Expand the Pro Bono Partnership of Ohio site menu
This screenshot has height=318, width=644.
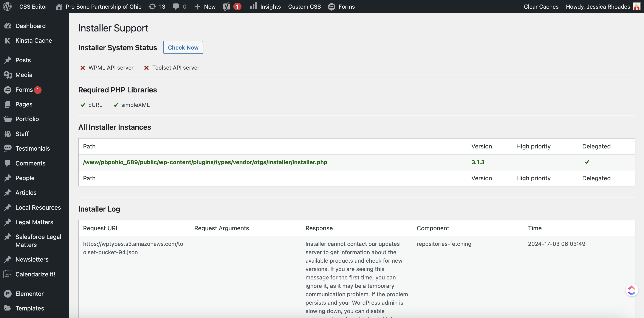click(x=103, y=6)
